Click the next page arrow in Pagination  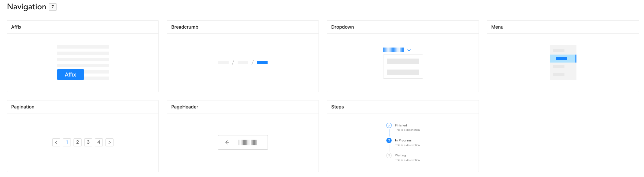(109, 142)
